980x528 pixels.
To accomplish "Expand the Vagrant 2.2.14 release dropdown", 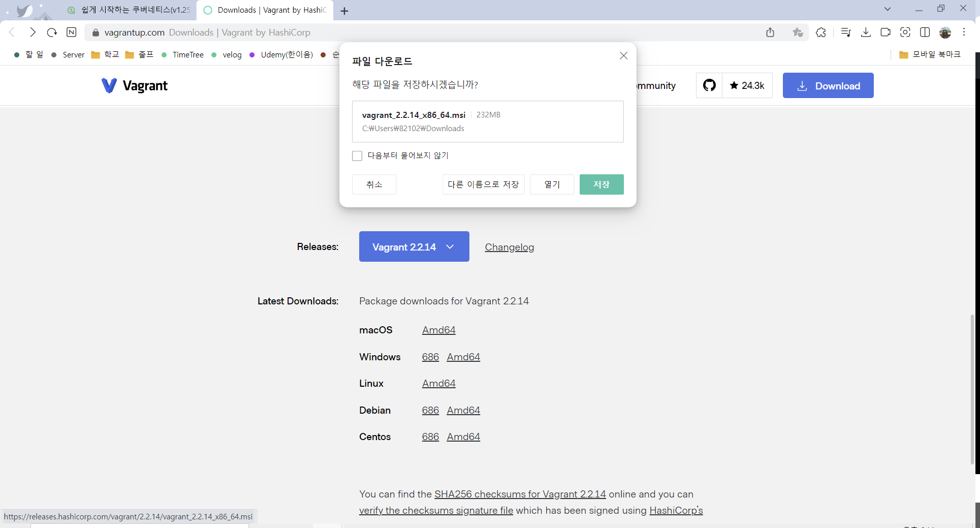I will pyautogui.click(x=414, y=246).
